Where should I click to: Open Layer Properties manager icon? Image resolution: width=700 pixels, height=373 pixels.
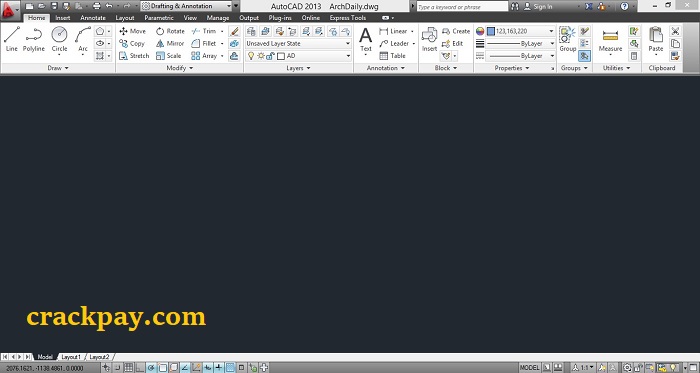coord(251,31)
